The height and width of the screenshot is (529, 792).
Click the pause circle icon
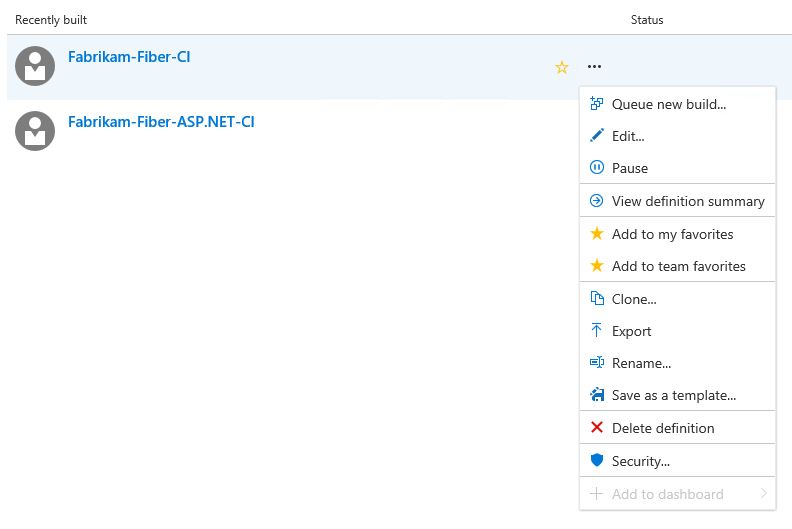[597, 167]
